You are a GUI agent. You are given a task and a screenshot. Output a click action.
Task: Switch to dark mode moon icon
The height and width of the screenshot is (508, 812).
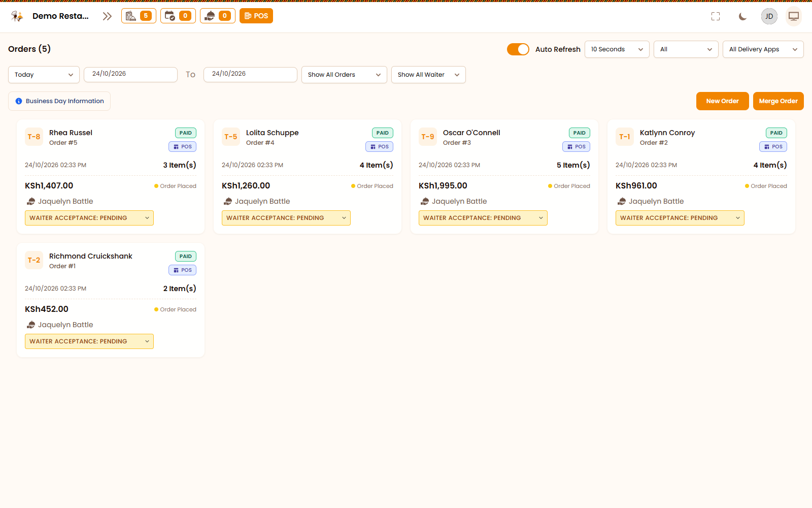point(742,16)
